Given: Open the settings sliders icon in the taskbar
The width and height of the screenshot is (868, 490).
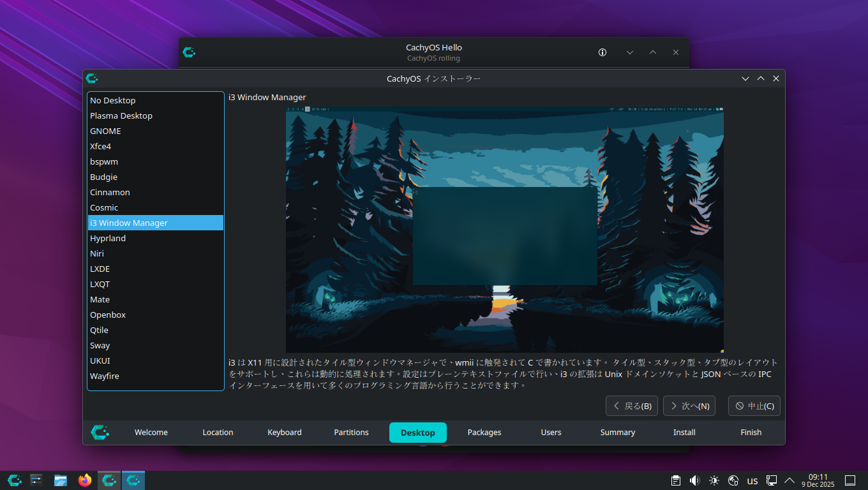Looking at the screenshot, I should click(x=36, y=480).
